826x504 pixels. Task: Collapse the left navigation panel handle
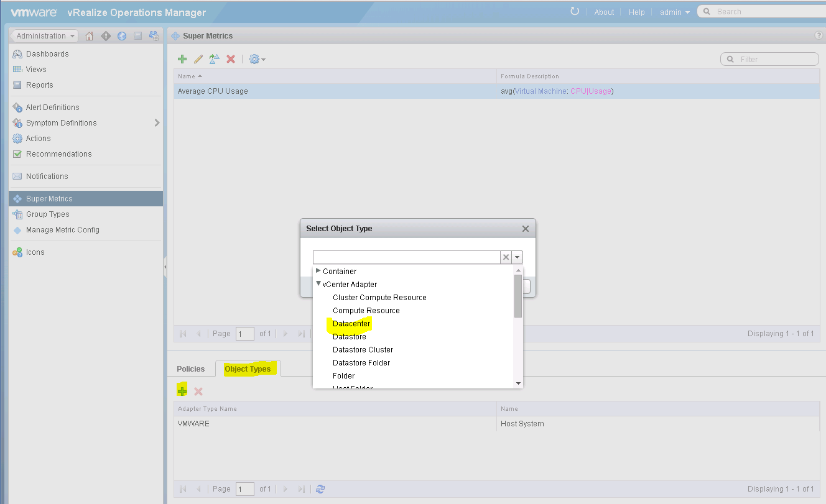pos(165,267)
